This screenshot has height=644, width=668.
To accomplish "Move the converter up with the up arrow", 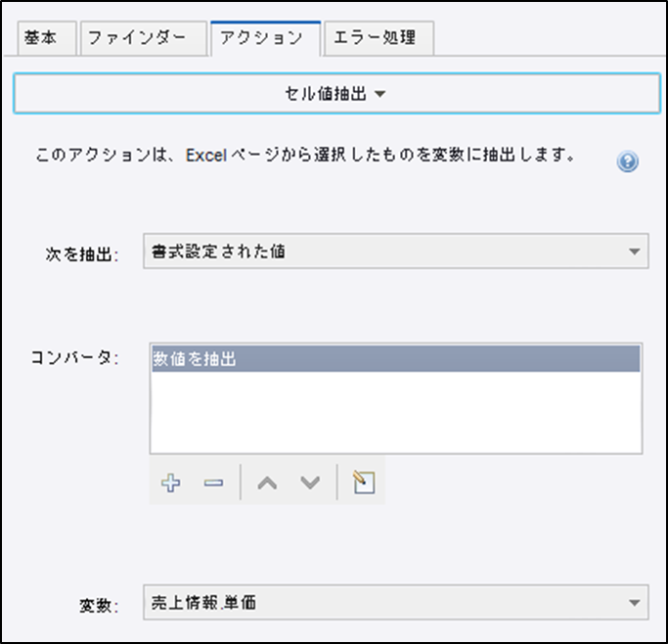I will tap(267, 483).
